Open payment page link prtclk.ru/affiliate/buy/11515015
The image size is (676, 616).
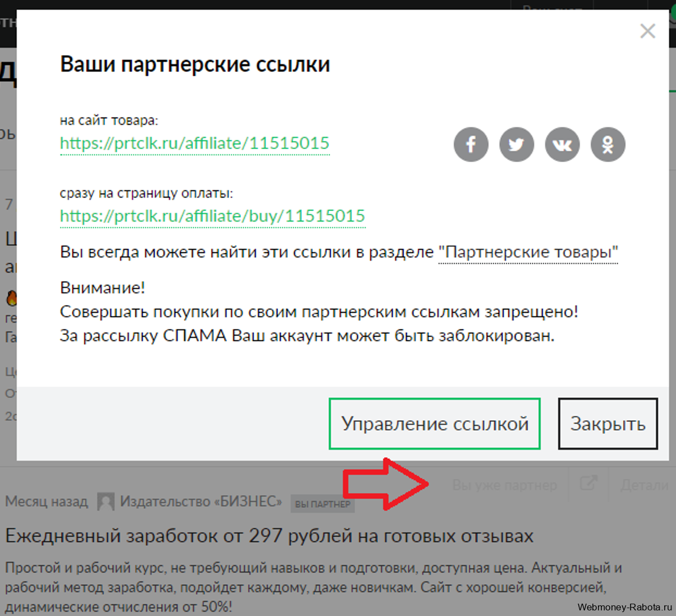tap(212, 216)
